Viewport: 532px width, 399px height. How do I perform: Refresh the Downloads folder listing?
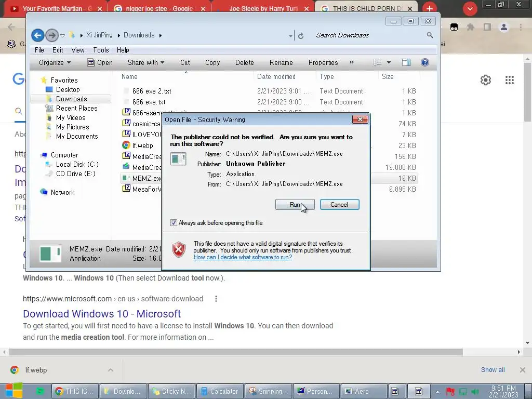[301, 36]
